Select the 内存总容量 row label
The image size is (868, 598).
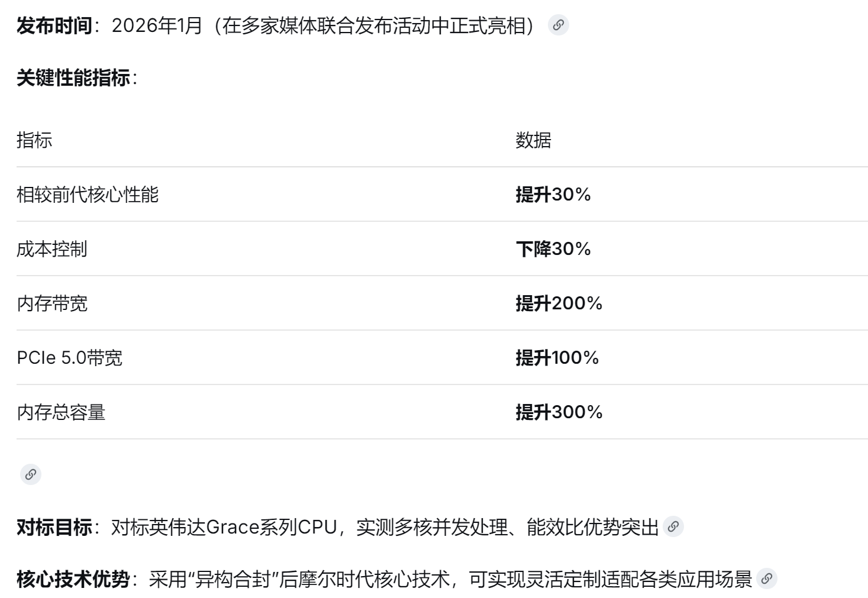[x=61, y=412]
